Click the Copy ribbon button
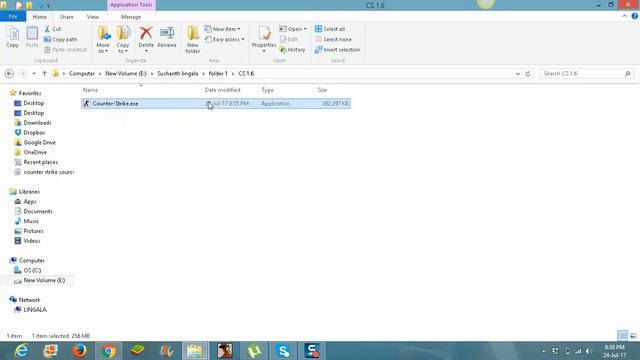This screenshot has width=640, height=360. [x=12, y=37]
